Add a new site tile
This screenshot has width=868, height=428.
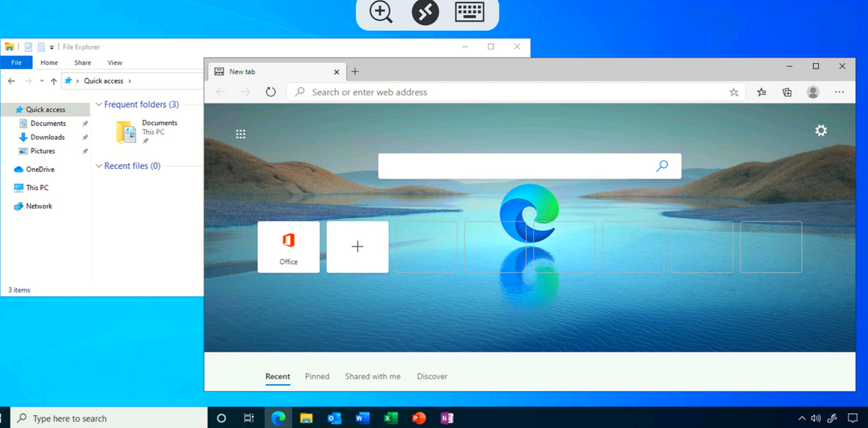click(358, 247)
